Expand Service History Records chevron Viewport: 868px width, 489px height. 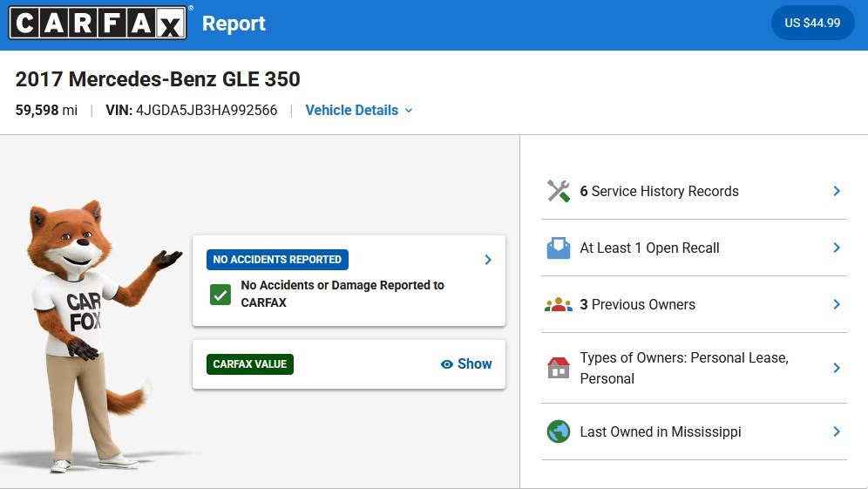(837, 191)
